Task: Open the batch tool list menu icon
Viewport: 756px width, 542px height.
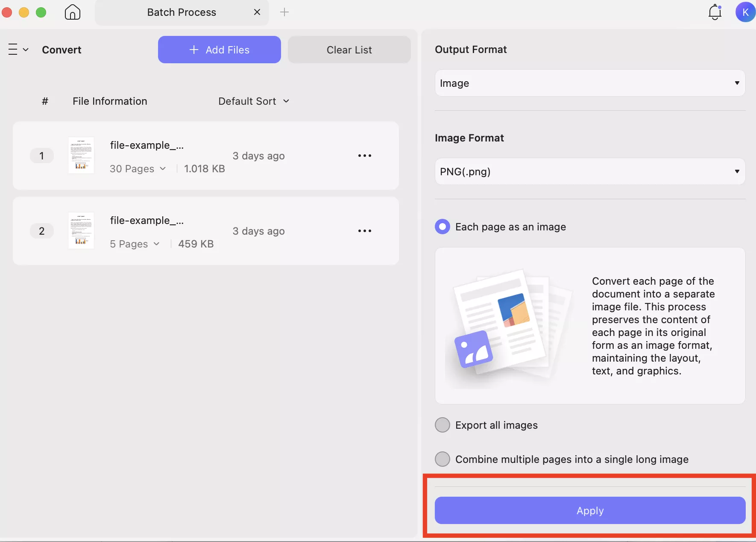Action: (18, 50)
